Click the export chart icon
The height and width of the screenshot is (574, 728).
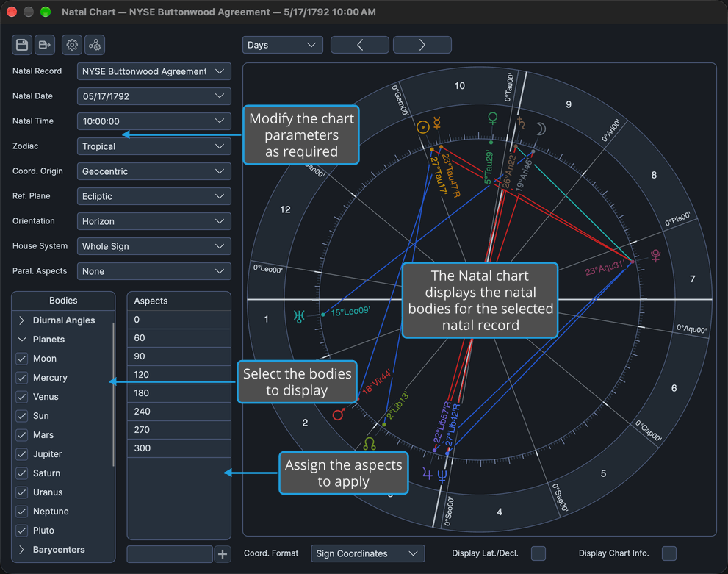click(45, 45)
